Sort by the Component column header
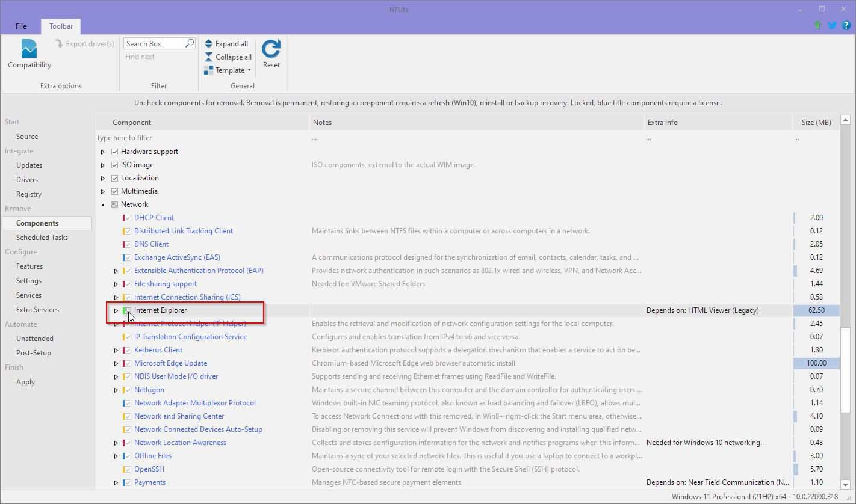 pos(202,122)
